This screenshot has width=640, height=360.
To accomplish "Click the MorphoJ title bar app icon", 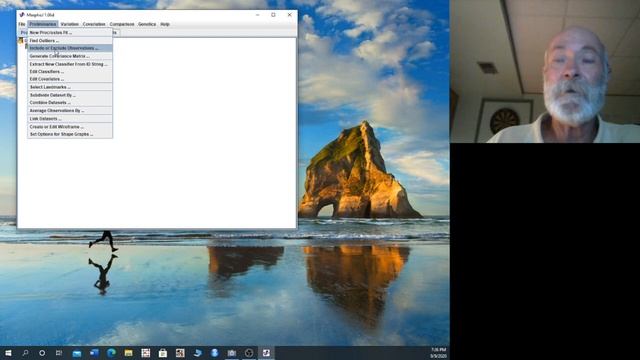I will (x=22, y=15).
